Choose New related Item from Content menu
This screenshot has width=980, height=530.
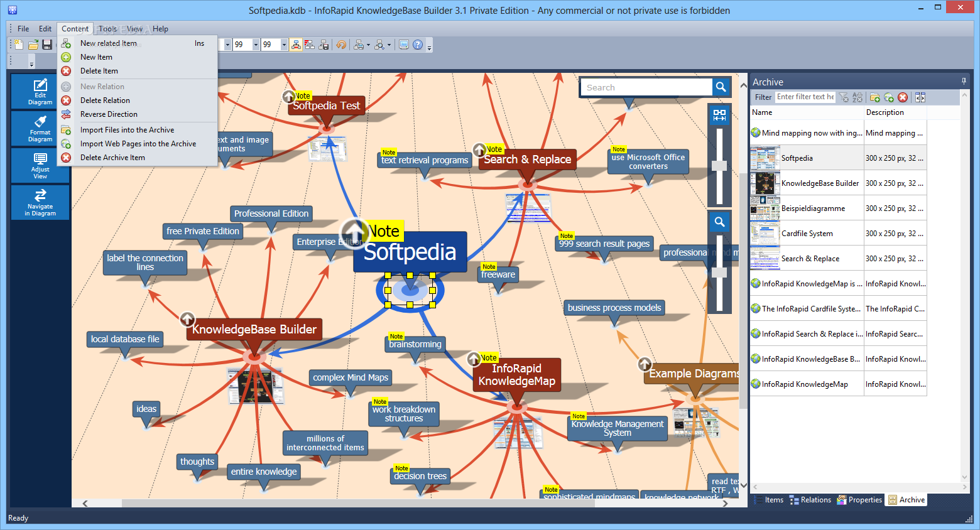point(138,43)
